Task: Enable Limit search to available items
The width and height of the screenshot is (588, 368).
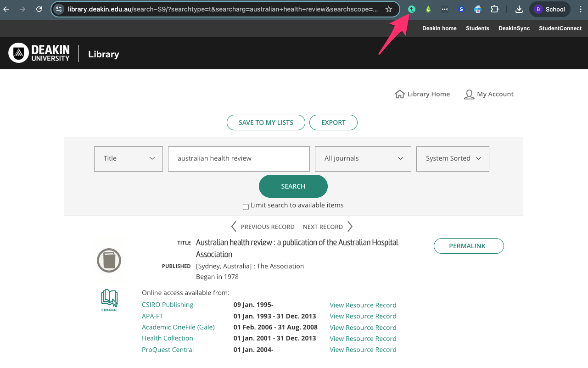Action: pos(246,207)
